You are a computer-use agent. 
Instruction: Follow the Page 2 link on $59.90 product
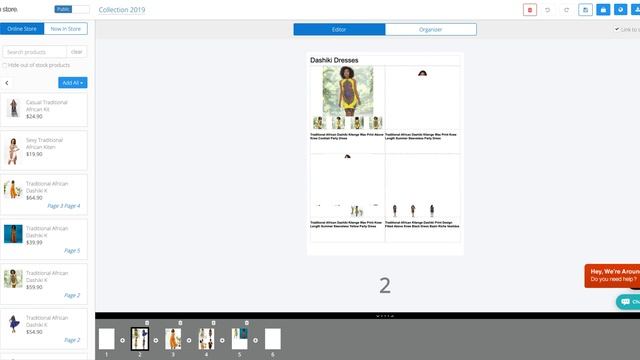72,295
